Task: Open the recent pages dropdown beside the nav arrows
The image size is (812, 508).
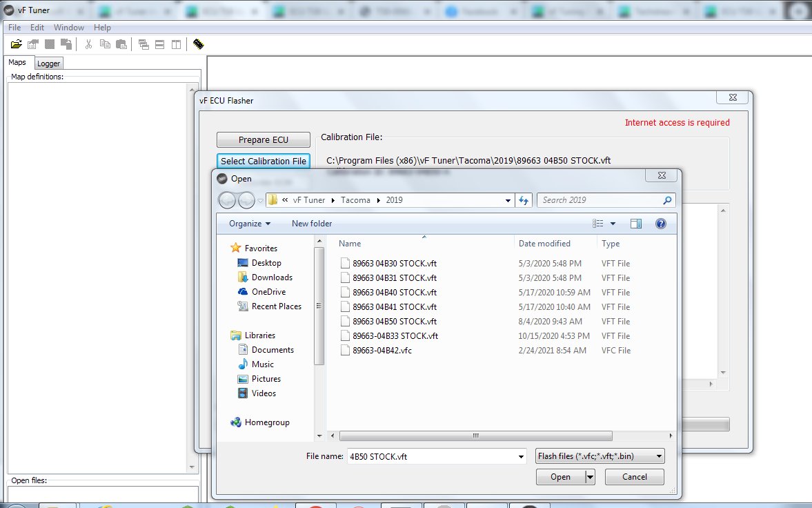Action: 261,201
